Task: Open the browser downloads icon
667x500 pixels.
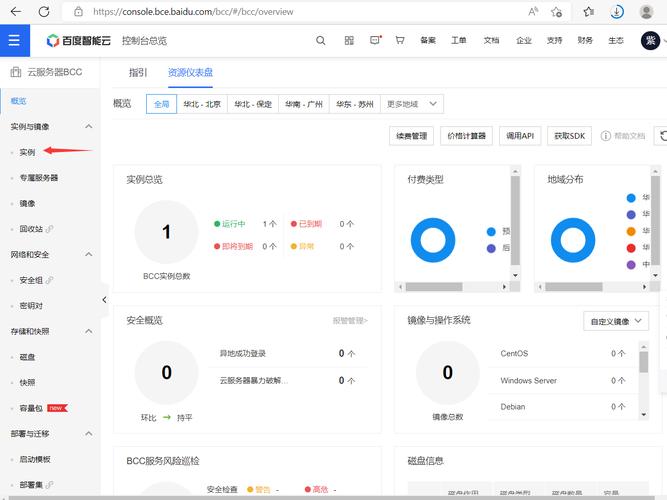Action: pyautogui.click(x=617, y=11)
